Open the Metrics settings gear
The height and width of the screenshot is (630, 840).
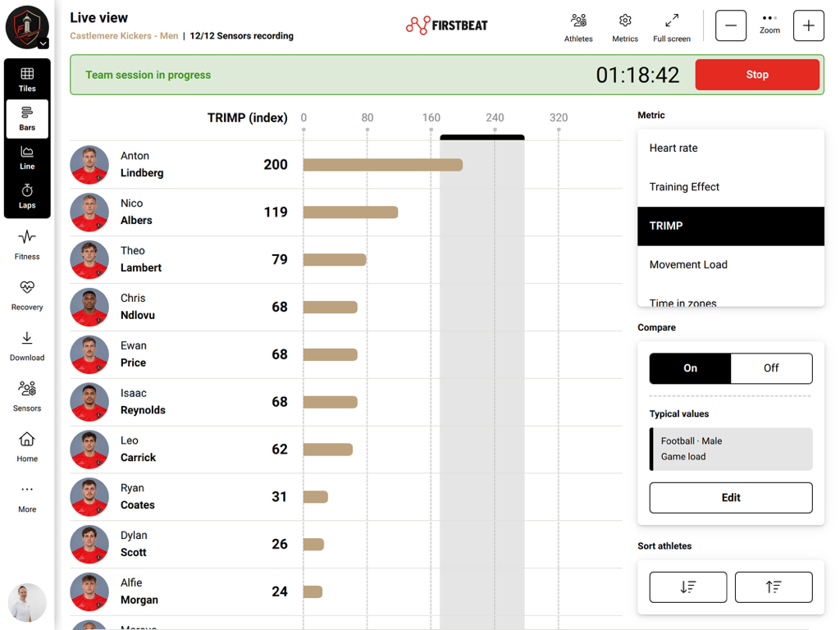point(624,28)
